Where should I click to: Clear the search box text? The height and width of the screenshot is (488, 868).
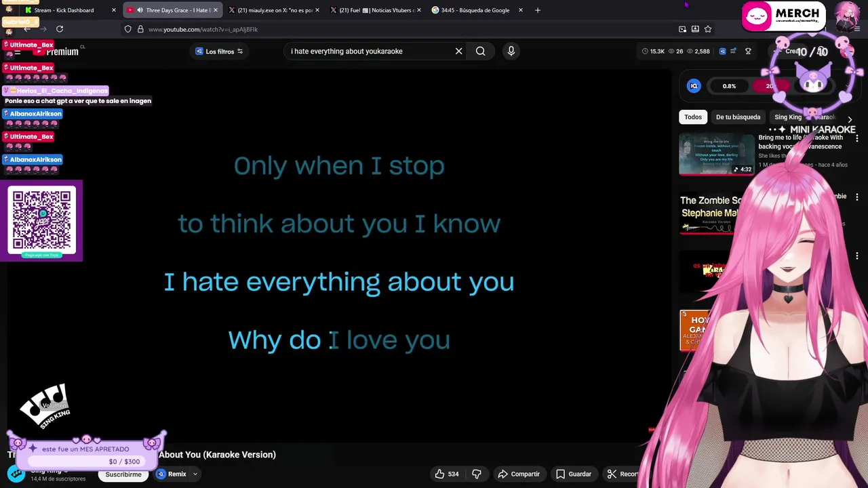[x=458, y=52]
